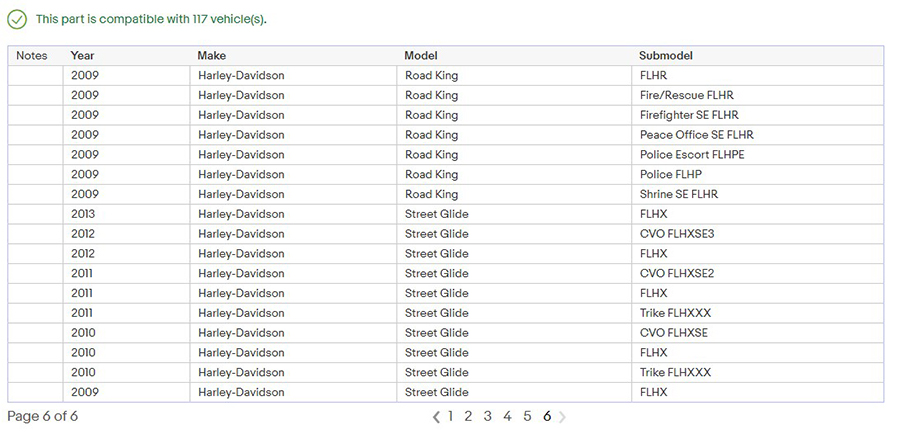Go to page 2
The image size is (900, 434).
point(468,416)
